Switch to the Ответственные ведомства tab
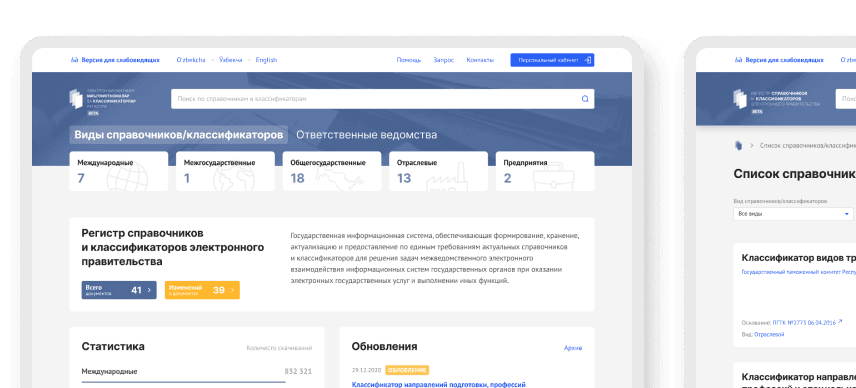Image resolution: width=856 pixels, height=388 pixels. 366,135
